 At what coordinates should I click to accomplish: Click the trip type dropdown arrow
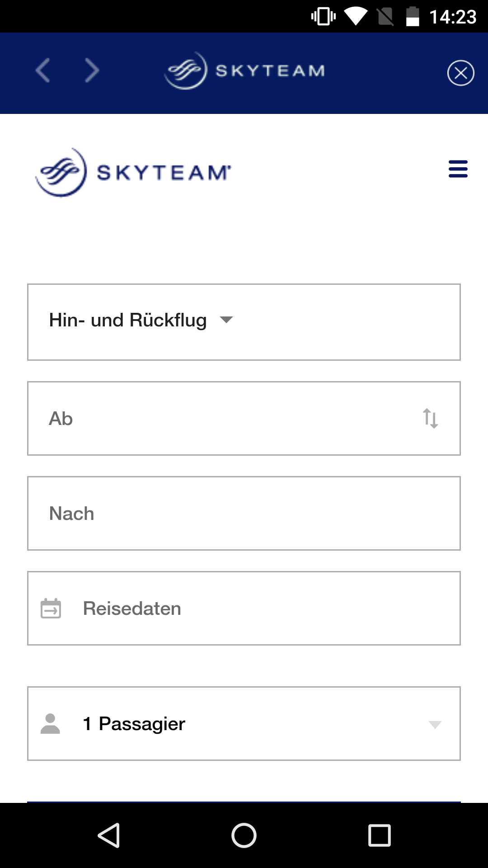(226, 320)
